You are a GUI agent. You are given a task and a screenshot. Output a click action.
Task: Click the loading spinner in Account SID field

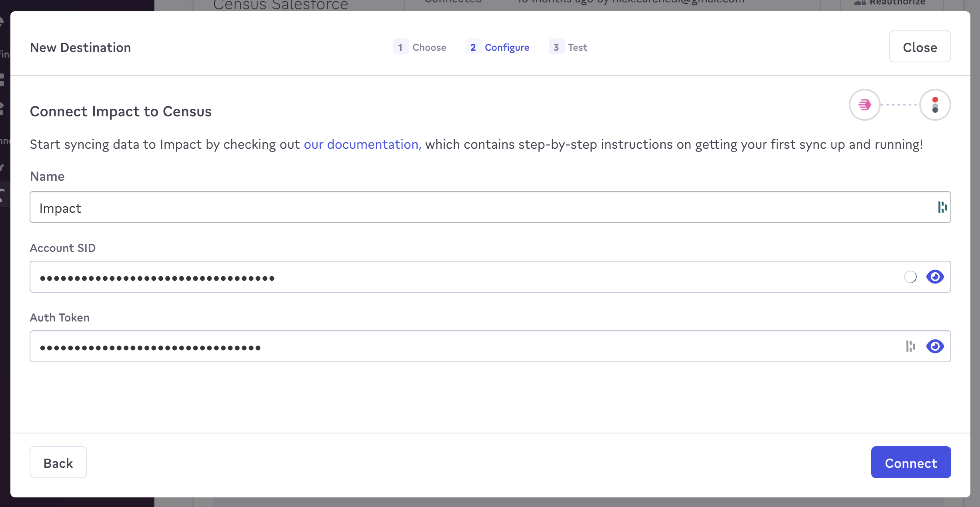pyautogui.click(x=910, y=277)
